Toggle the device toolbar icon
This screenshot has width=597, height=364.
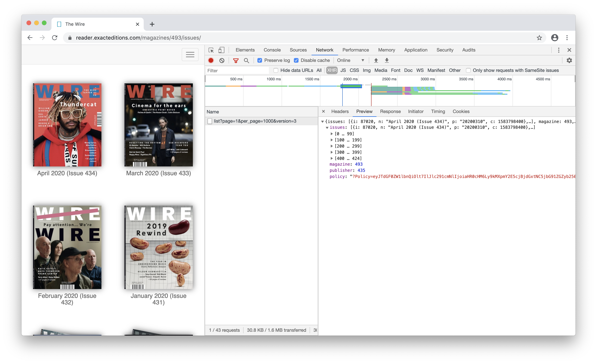tap(221, 50)
